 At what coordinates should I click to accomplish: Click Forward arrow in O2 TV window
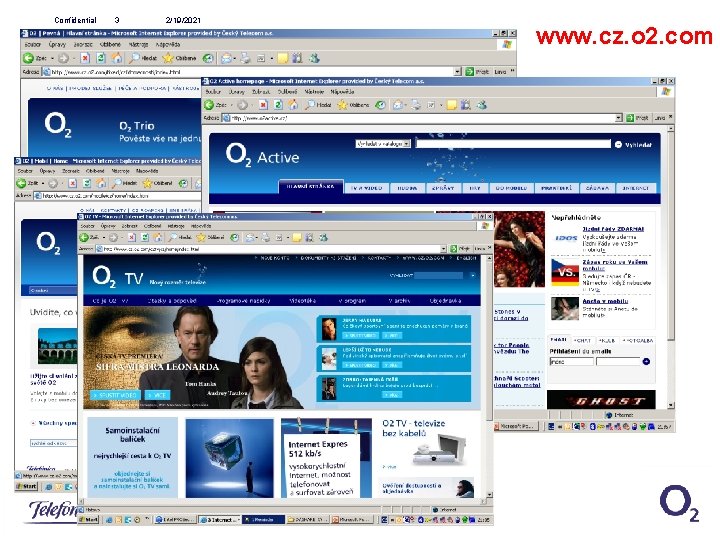113,237
